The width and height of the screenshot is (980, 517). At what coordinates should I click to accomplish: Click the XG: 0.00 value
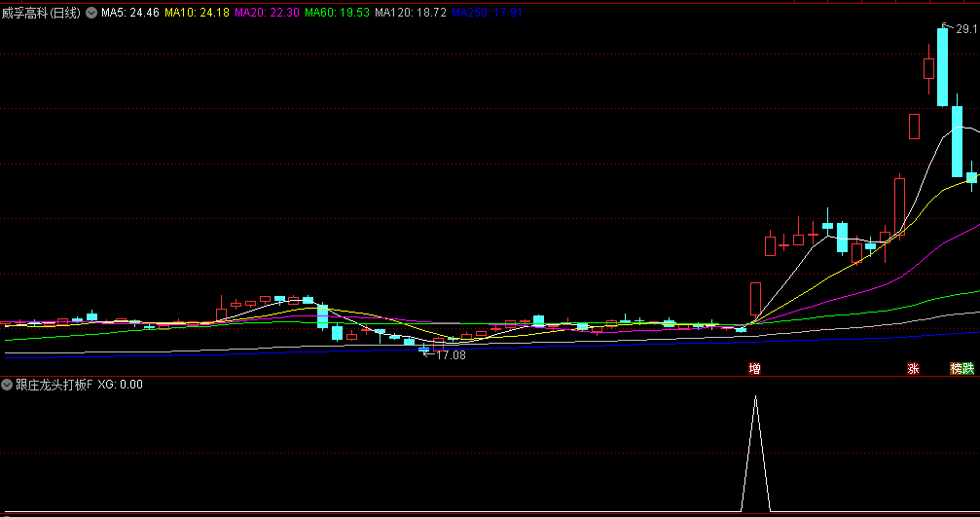tap(121, 385)
